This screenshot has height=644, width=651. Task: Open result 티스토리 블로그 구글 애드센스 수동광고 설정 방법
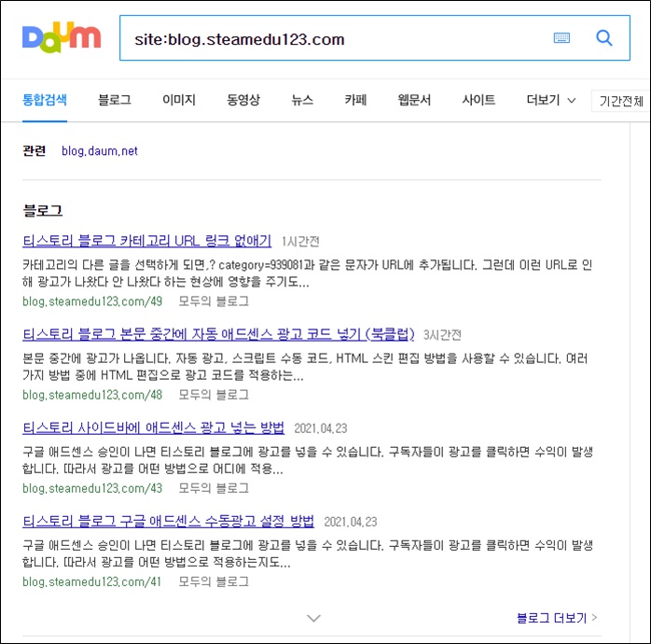(168, 521)
